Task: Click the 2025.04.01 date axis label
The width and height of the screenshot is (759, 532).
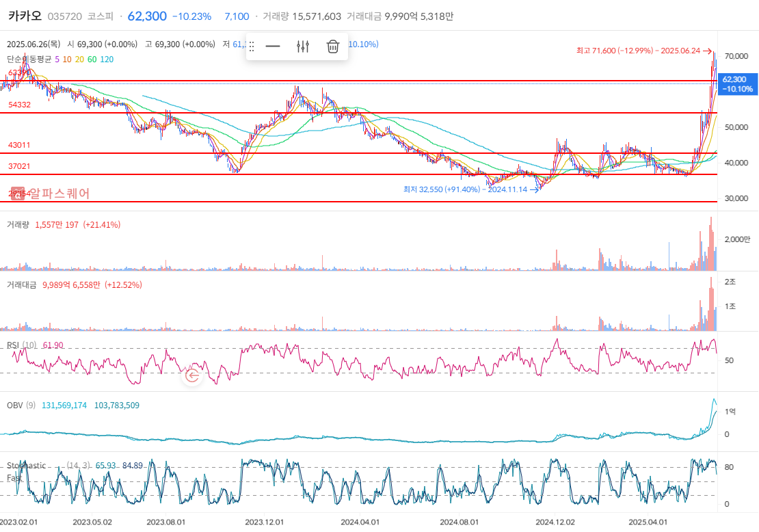Action: [x=648, y=522]
